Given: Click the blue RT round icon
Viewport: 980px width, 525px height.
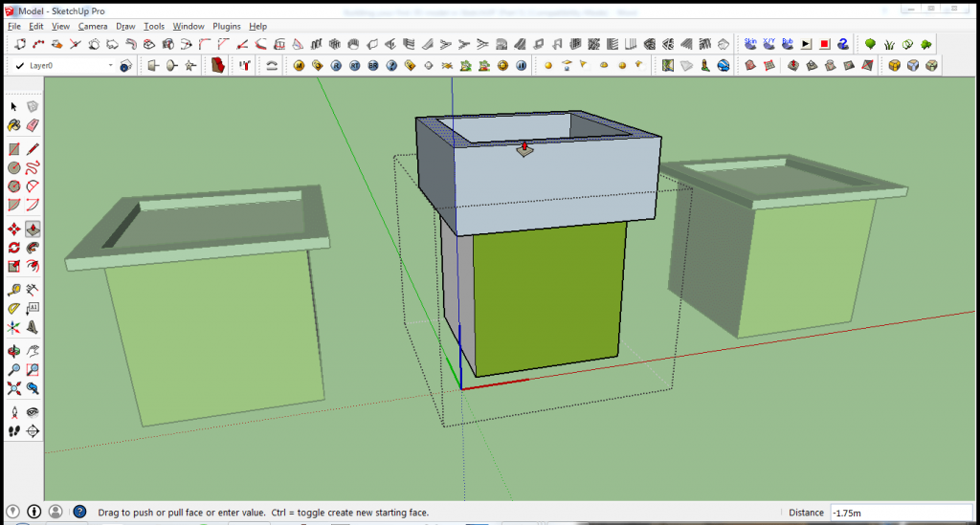Looking at the screenshot, I should click(354, 66).
